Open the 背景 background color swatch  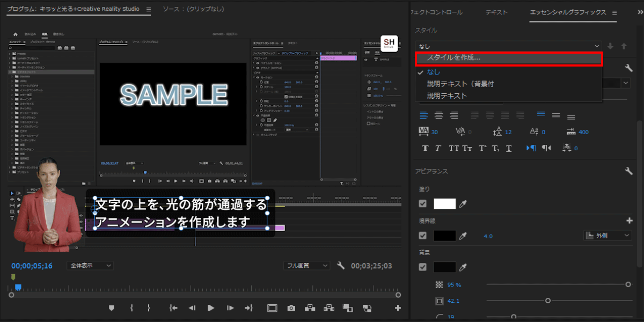(444, 267)
